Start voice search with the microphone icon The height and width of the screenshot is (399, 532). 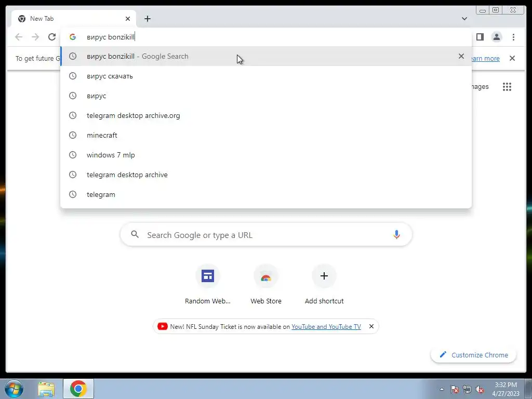tap(396, 234)
